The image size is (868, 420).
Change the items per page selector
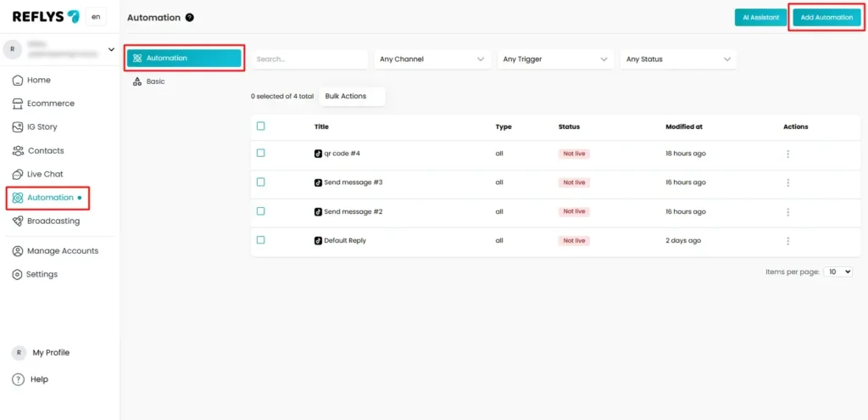click(838, 272)
